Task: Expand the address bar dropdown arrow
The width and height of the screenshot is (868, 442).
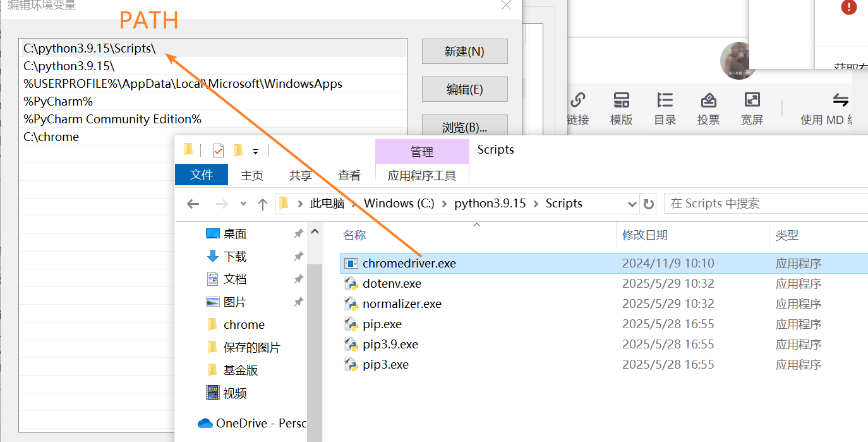Action: click(631, 203)
